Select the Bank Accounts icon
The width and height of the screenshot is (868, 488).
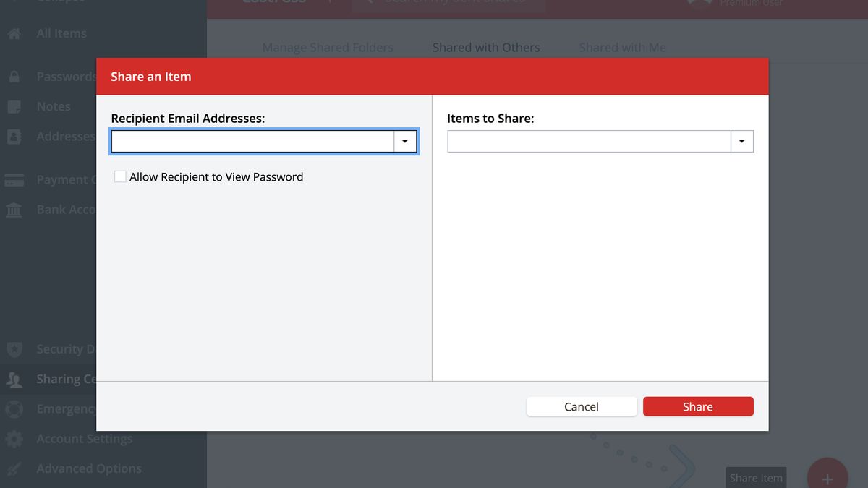click(x=14, y=210)
